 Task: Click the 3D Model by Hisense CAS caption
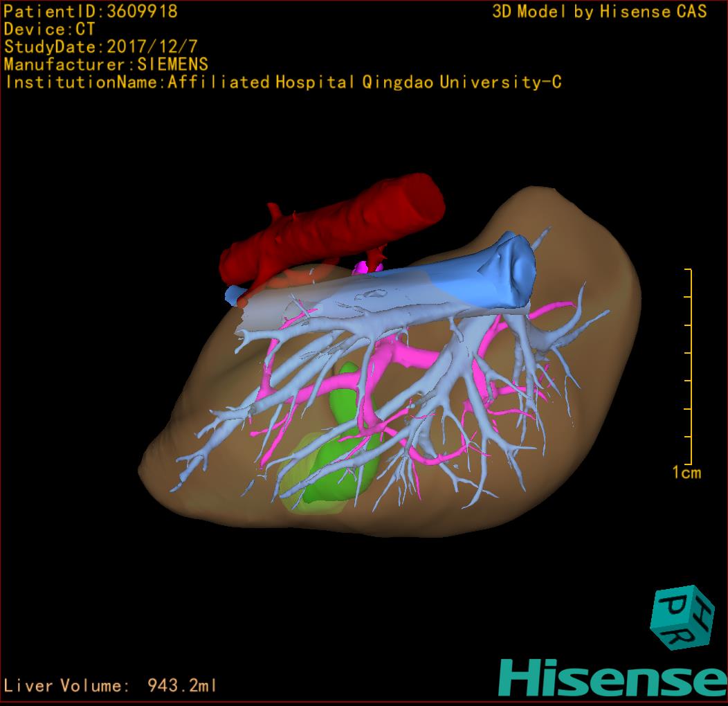[599, 12]
